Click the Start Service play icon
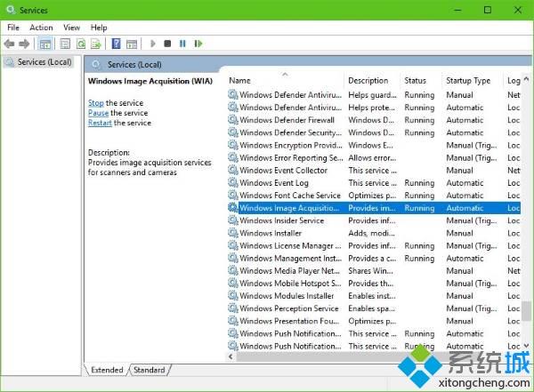Image resolution: width=534 pixels, height=392 pixels. point(153,44)
